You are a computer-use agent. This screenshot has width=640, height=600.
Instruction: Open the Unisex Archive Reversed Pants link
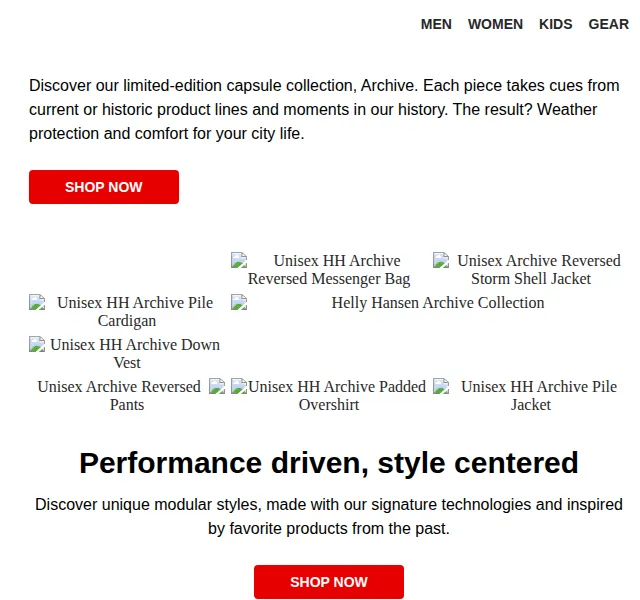[x=127, y=396]
